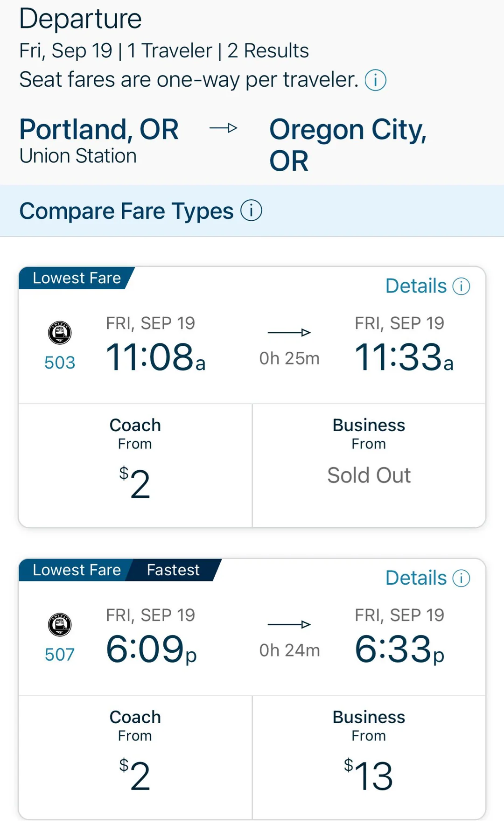Tap info icon beside train 503 Details
Screen dimensions: 504x838
click(x=461, y=286)
